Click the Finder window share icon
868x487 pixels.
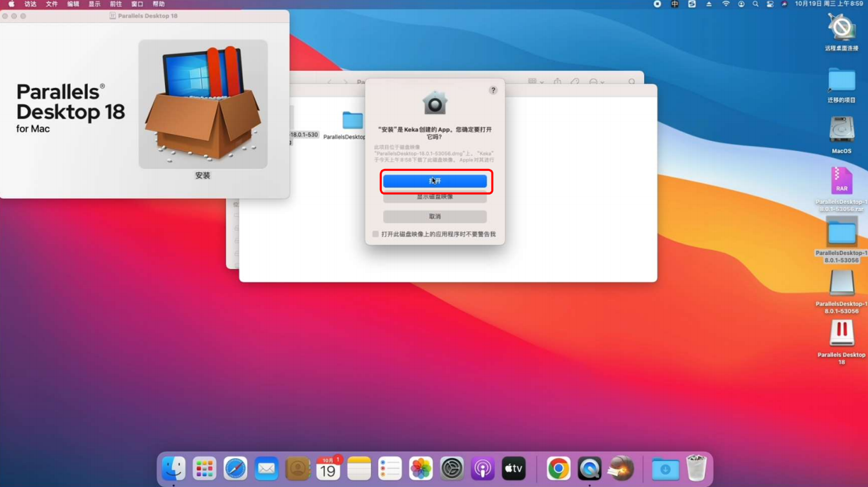[558, 82]
